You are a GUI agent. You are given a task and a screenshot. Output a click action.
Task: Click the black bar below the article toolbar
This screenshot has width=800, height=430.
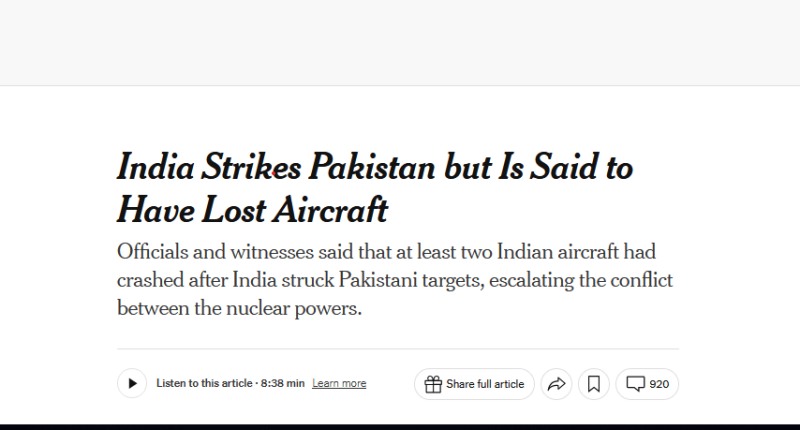point(400,425)
